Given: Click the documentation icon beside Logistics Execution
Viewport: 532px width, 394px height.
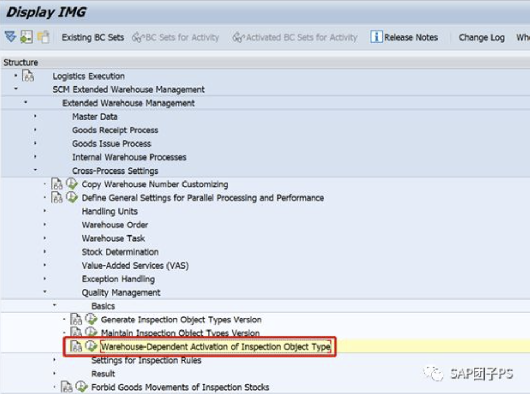Looking at the screenshot, I should [x=28, y=76].
